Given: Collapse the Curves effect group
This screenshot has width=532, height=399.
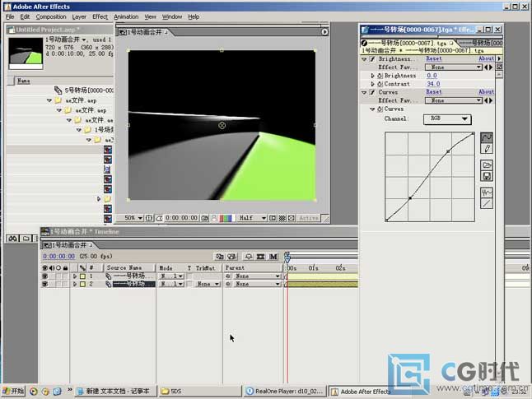Looking at the screenshot, I should click(x=364, y=92).
